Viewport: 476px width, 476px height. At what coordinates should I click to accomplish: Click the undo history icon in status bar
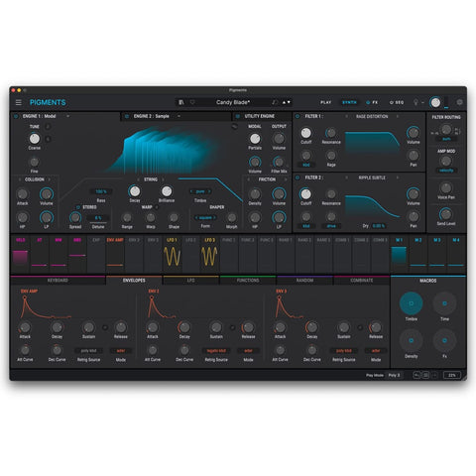(416, 375)
